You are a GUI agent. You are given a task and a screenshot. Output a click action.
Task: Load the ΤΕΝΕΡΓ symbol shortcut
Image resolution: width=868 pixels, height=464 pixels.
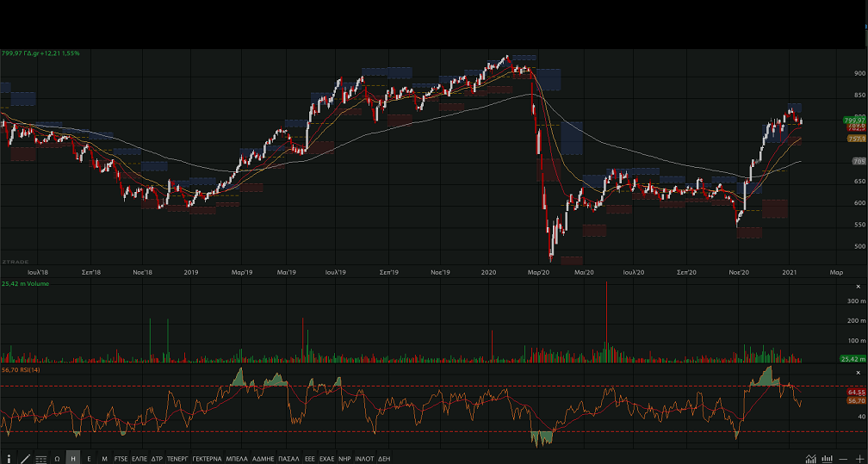pyautogui.click(x=177, y=459)
